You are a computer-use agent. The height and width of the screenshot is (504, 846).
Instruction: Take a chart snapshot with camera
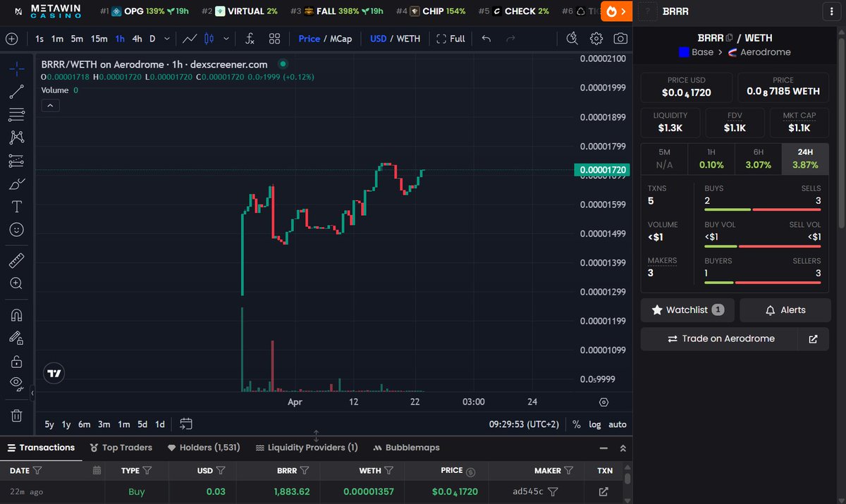[x=620, y=39]
